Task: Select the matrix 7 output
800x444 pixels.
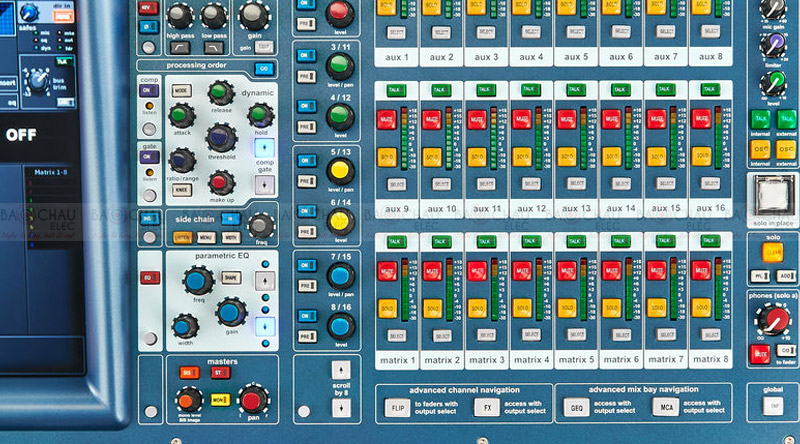Action: pyautogui.click(x=666, y=334)
